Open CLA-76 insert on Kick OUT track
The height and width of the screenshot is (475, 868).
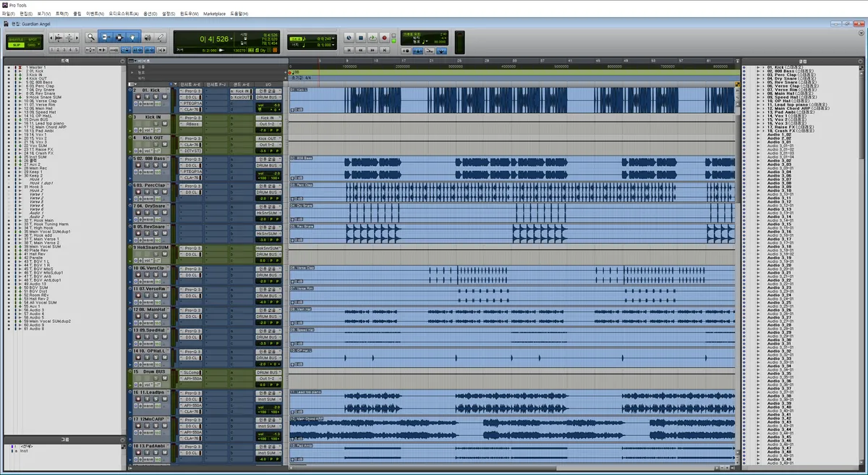pos(191,143)
